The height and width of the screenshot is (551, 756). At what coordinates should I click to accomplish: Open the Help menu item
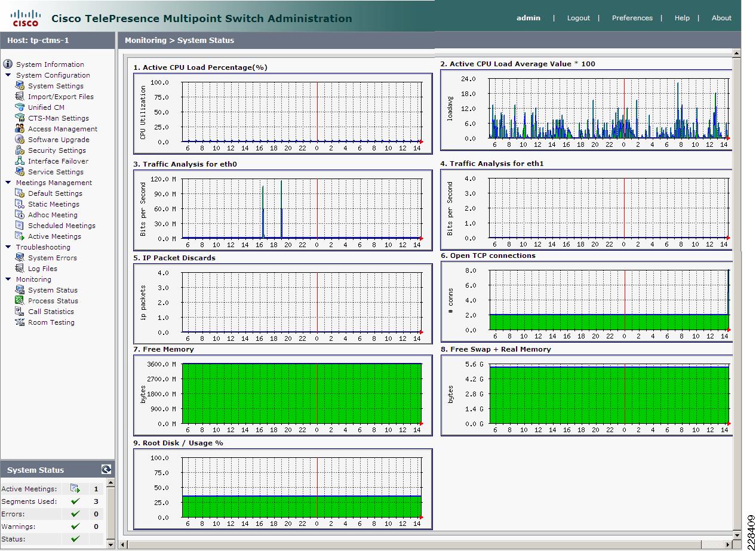[x=682, y=18]
